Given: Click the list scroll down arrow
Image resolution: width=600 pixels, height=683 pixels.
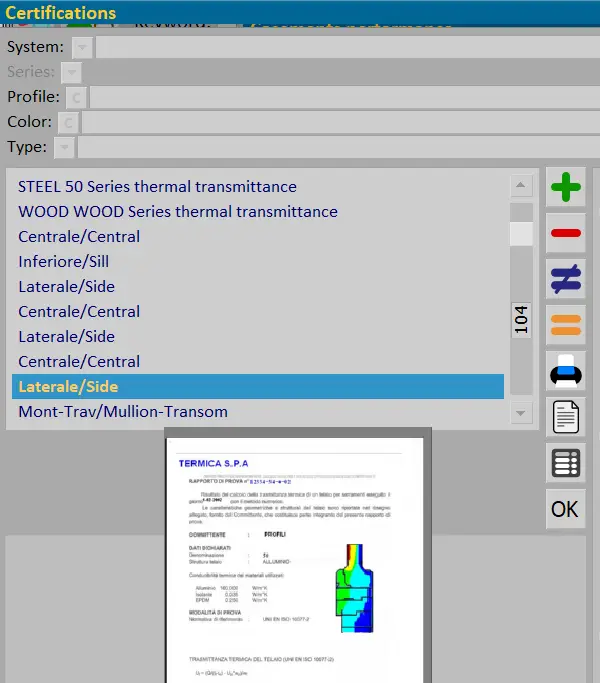Looking at the screenshot, I should (521, 412).
